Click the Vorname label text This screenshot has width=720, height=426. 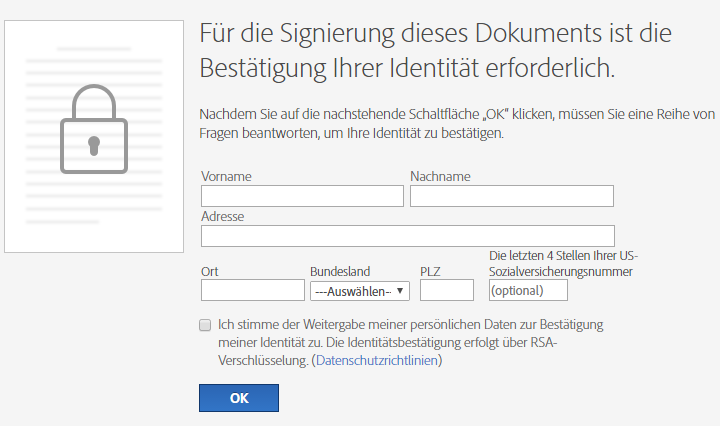pyautogui.click(x=226, y=177)
